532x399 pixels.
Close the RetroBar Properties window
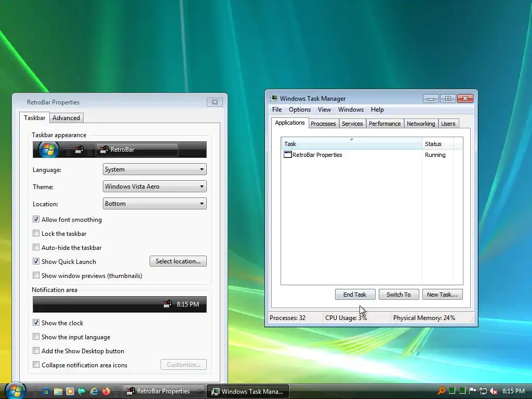[215, 102]
